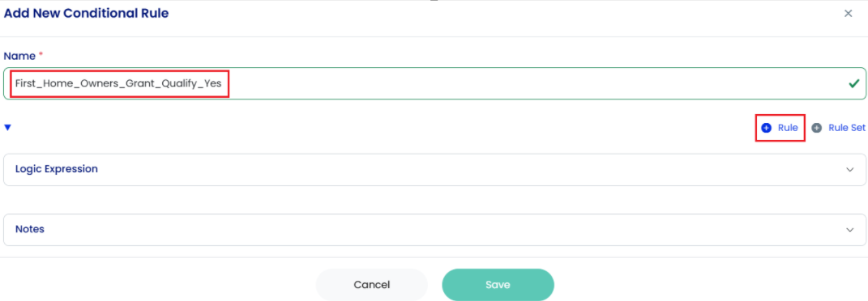This screenshot has height=301, width=868.
Task: Close the Add New Conditional Rule dialog
Action: [848, 14]
